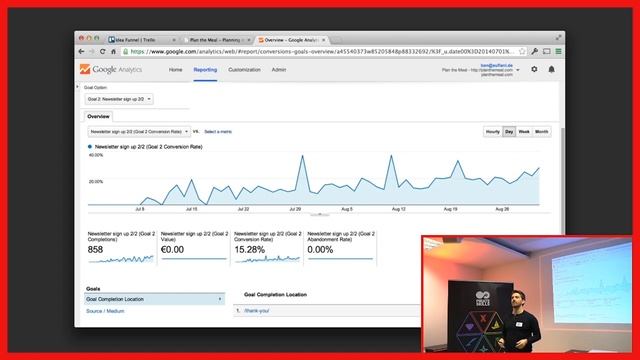Click the browser forward arrow

click(x=91, y=51)
